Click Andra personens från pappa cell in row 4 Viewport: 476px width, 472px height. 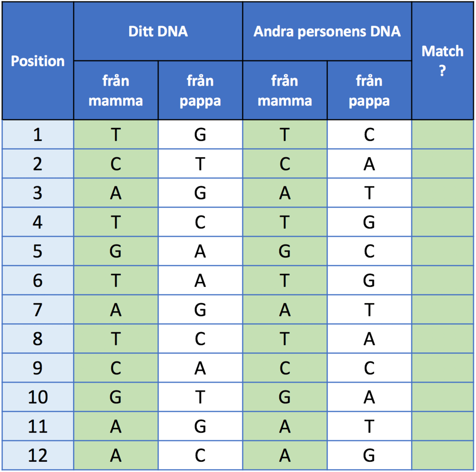click(x=369, y=222)
